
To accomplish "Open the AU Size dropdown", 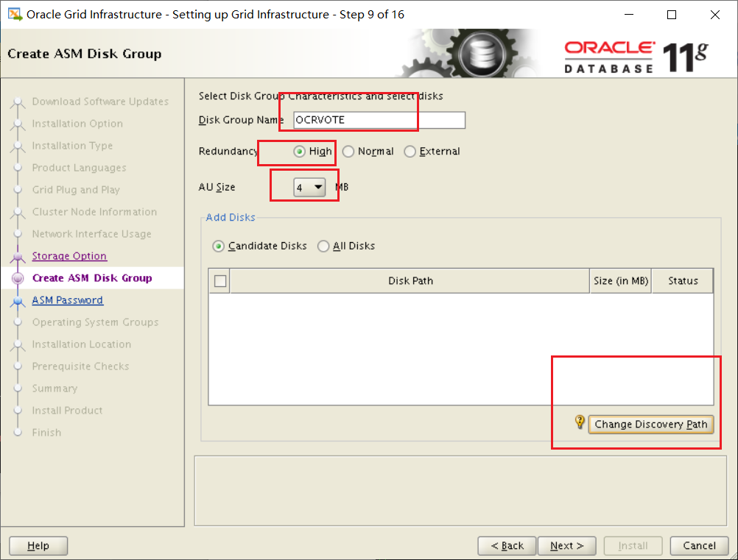I will 309,187.
